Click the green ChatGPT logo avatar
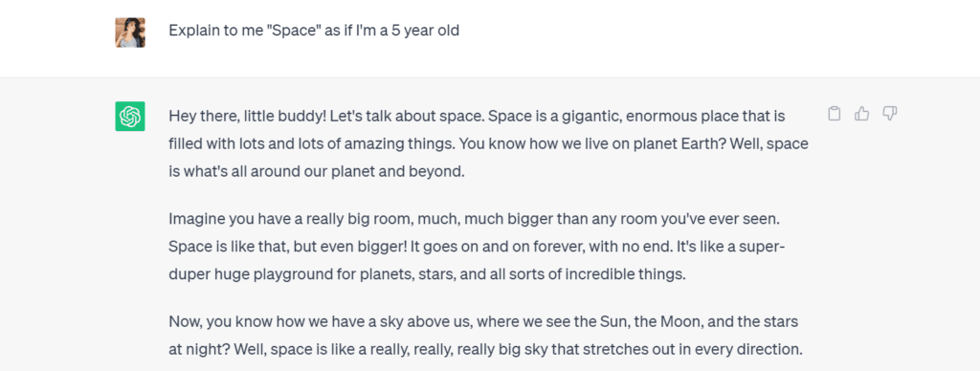This screenshot has width=980, height=371. point(130,116)
